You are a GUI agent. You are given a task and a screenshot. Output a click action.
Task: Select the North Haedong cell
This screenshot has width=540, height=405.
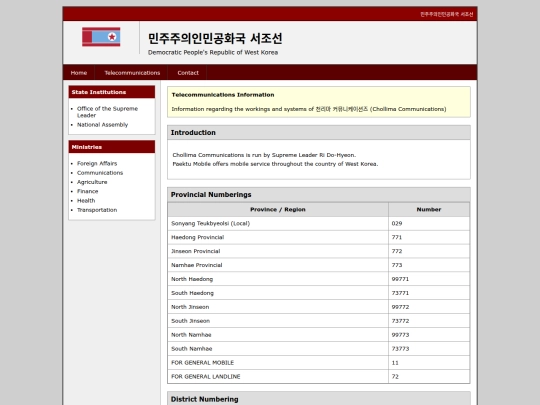click(278, 279)
